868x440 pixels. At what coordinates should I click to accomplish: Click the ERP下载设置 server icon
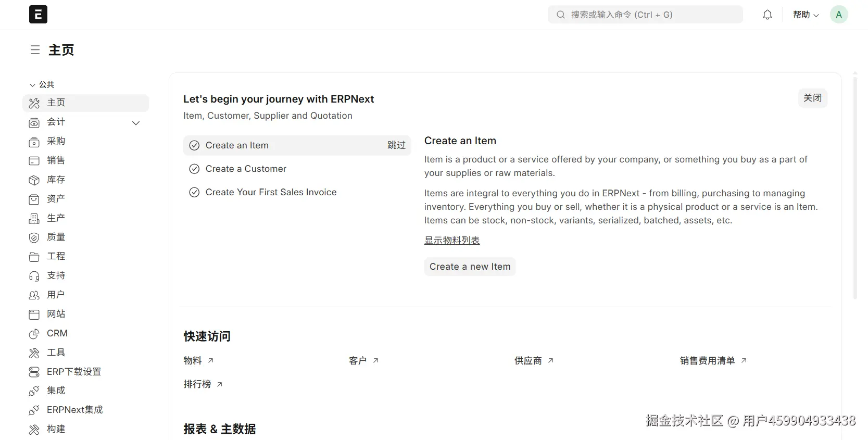pyautogui.click(x=34, y=372)
